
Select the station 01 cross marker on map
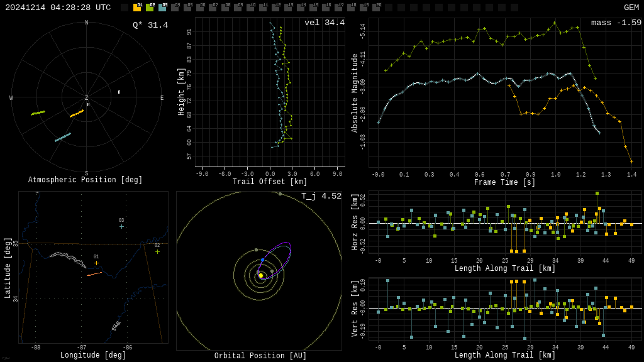click(96, 263)
